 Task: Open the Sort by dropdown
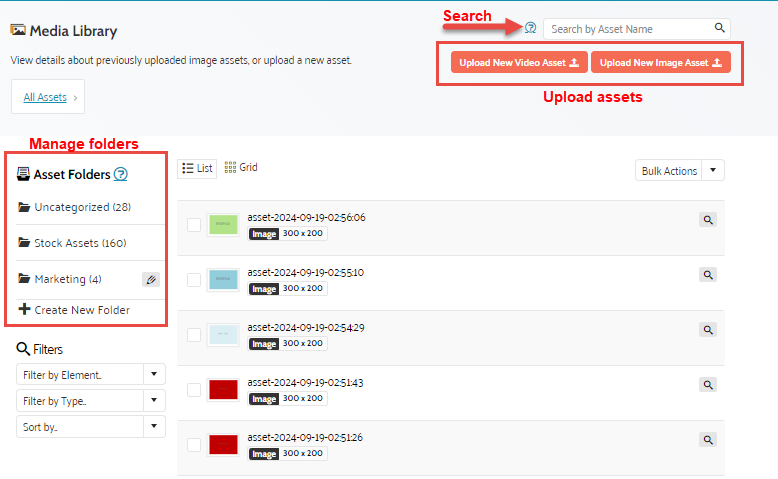click(91, 427)
